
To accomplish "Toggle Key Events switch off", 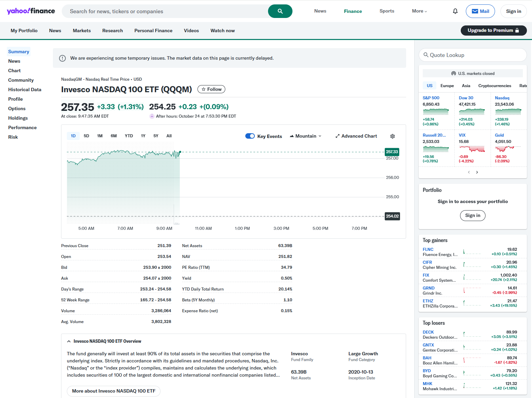I will (x=250, y=136).
